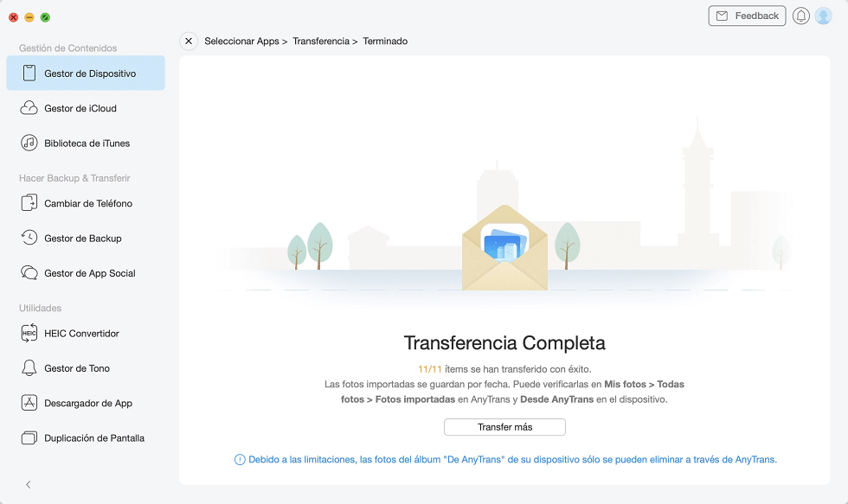The image size is (848, 504).
Task: Click the Utilidades section header
Action: point(40,308)
